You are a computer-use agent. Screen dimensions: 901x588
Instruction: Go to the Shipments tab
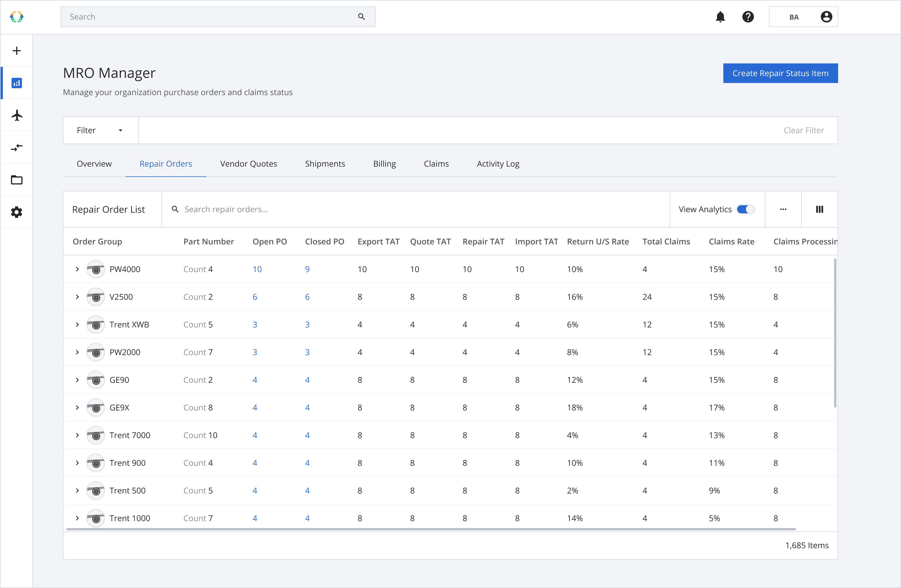325,163
